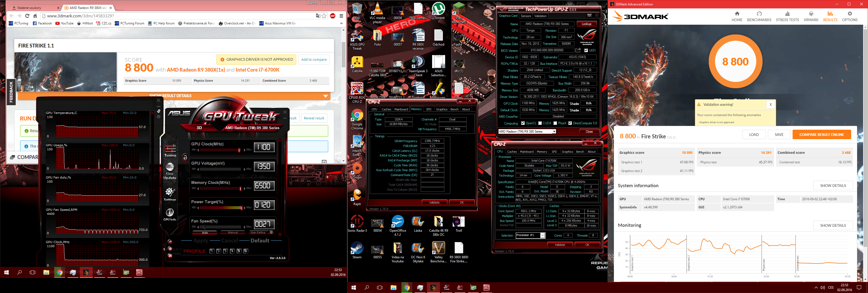Set fan speed mode to Manual
Viewport: 868px width, 293px height.
233,233
